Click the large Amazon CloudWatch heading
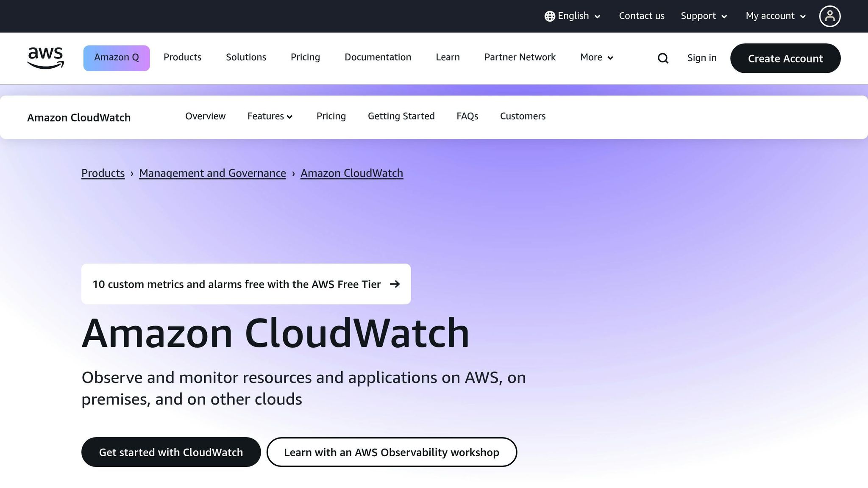 [x=275, y=333]
